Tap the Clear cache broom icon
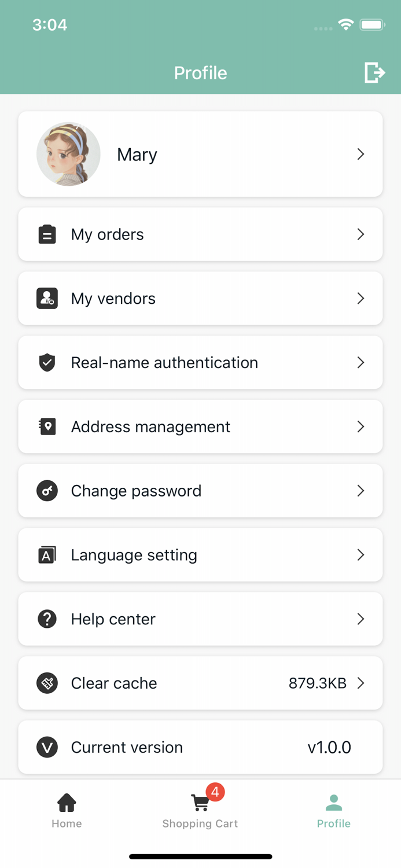The height and width of the screenshot is (868, 401). (47, 683)
